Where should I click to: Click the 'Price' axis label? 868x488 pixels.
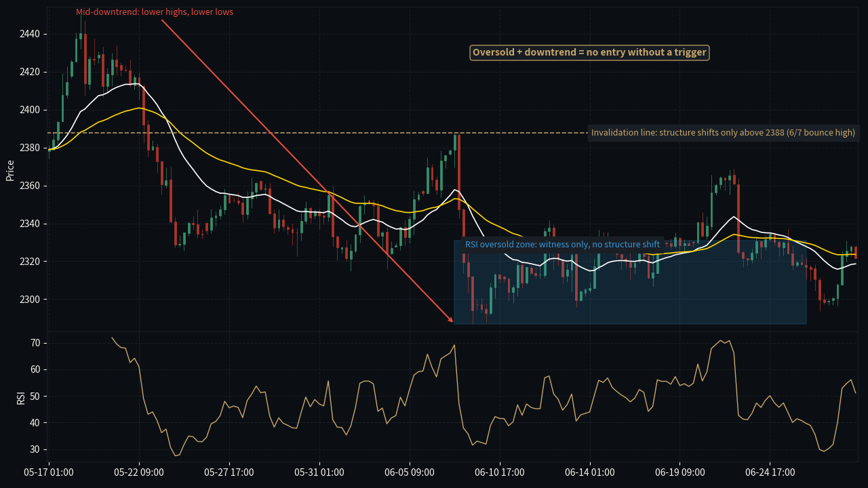10,170
